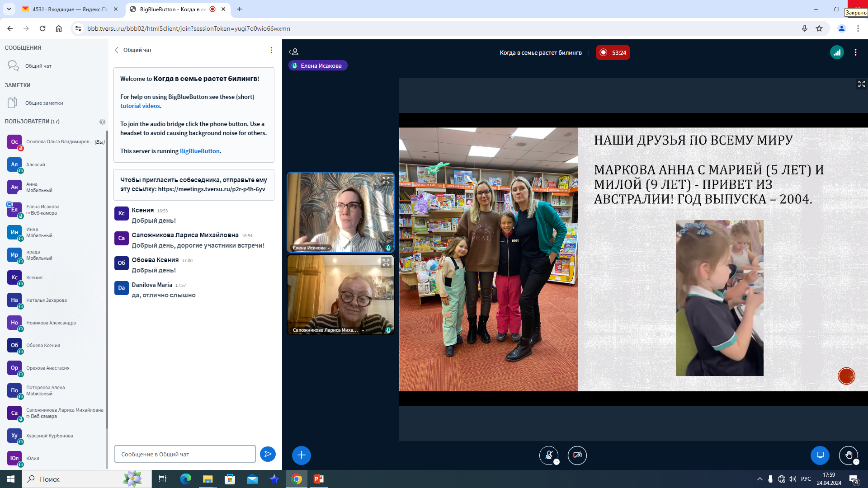868x488 pixels.
Task: Send the chat message with the paper plane button
Action: click(x=268, y=454)
